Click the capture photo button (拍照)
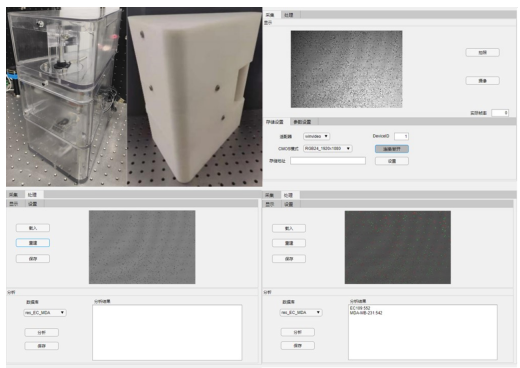This screenshot has width=520, height=368. (x=482, y=52)
